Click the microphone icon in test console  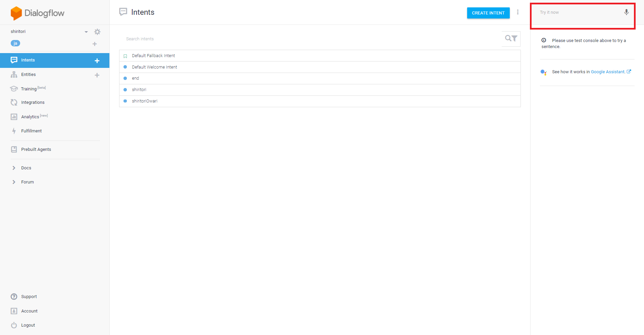[626, 12]
